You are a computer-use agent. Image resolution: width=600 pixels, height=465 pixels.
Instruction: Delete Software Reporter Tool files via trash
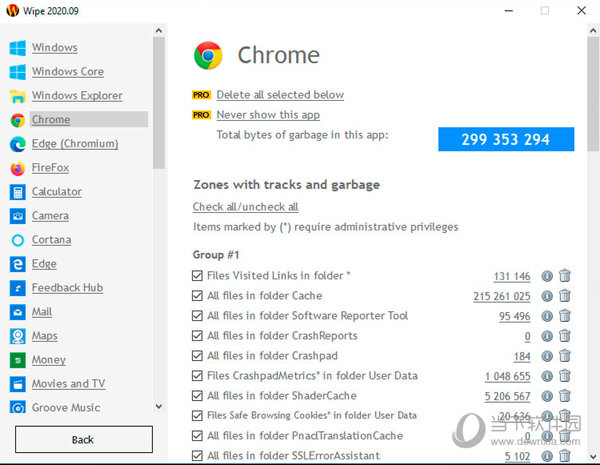click(565, 316)
